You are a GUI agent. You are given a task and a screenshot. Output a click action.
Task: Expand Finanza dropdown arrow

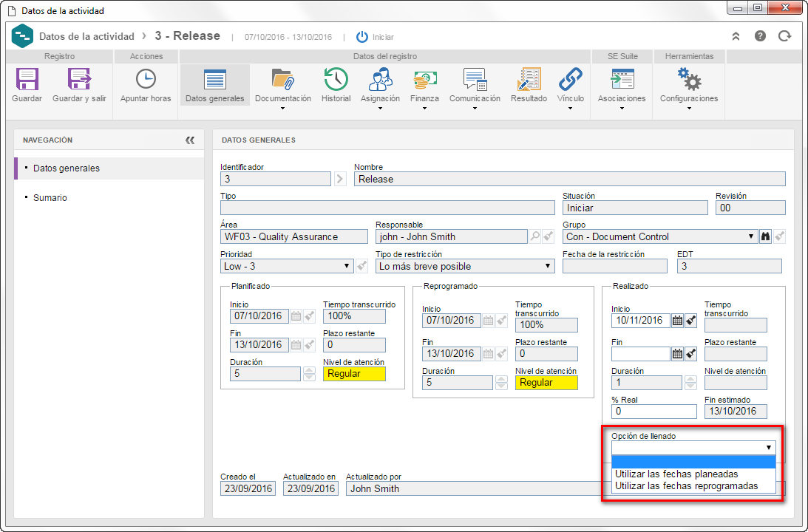[x=424, y=108]
